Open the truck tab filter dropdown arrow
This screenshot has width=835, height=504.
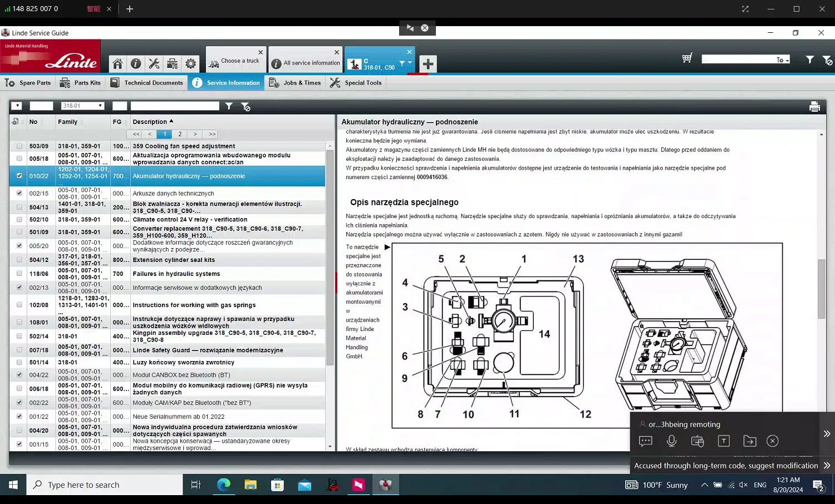click(410, 63)
